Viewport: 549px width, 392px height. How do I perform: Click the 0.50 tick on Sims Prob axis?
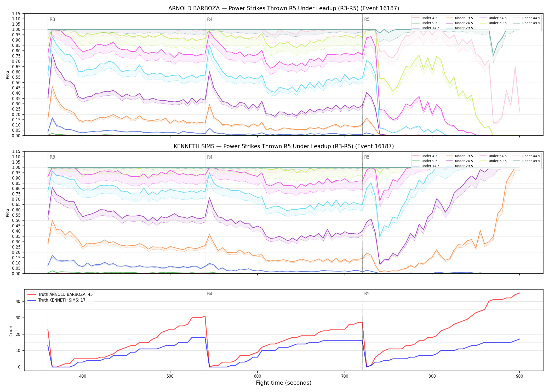[x=16, y=221]
